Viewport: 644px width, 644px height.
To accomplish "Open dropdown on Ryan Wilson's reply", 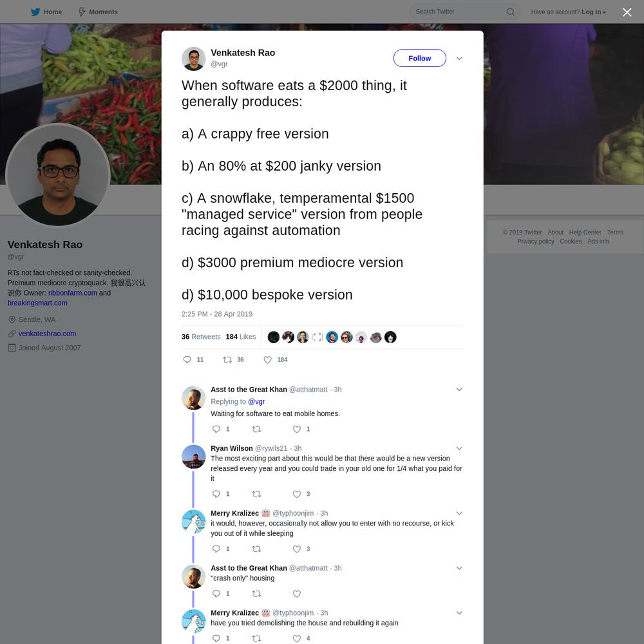I will [459, 448].
